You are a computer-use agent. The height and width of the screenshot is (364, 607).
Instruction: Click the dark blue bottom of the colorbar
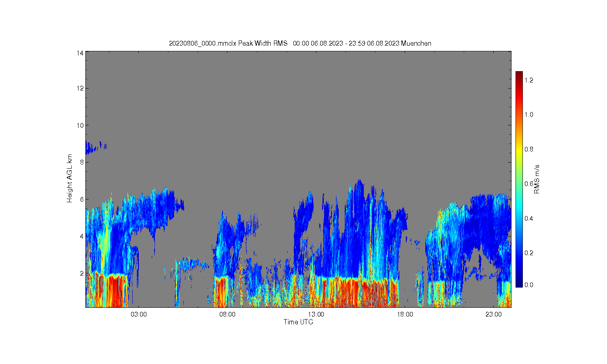pos(519,284)
